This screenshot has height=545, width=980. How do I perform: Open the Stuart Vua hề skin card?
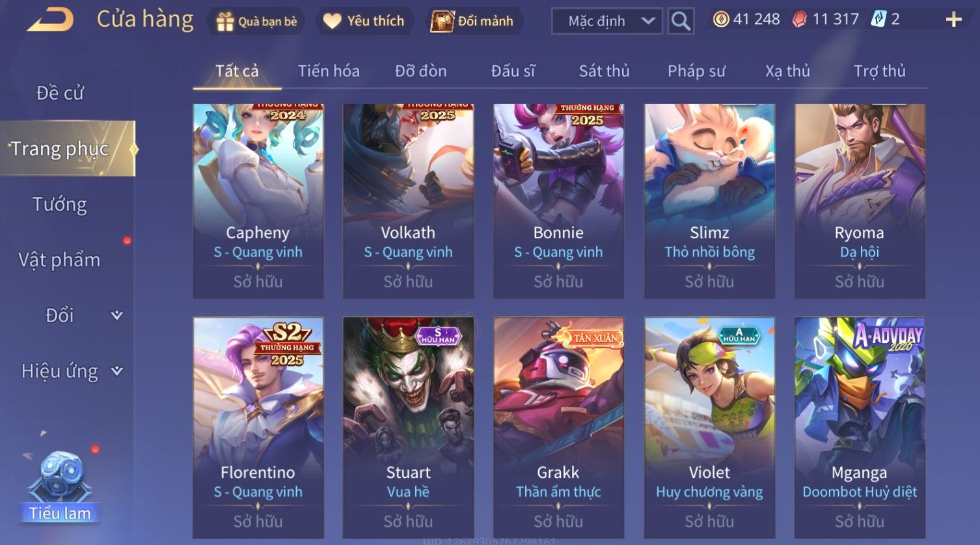[x=408, y=427]
